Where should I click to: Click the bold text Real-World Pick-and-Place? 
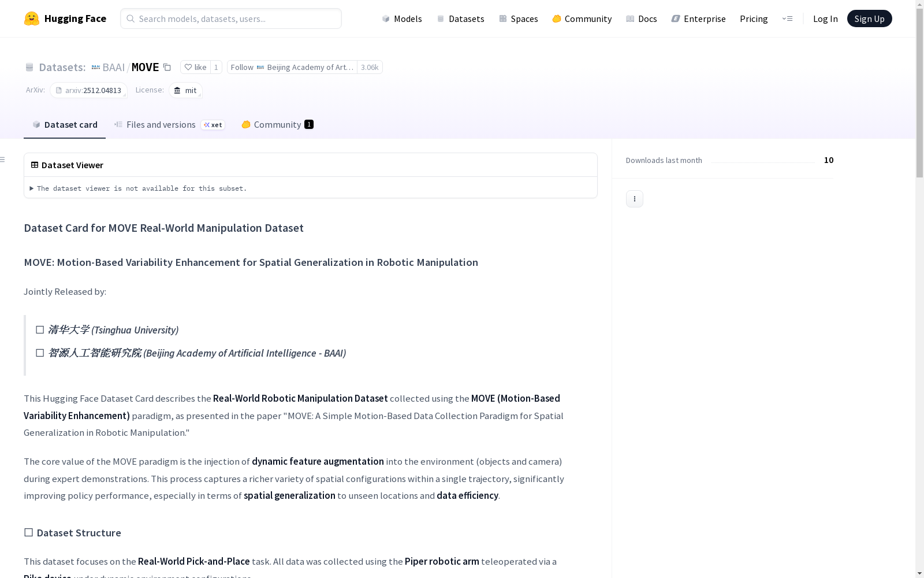(194, 561)
